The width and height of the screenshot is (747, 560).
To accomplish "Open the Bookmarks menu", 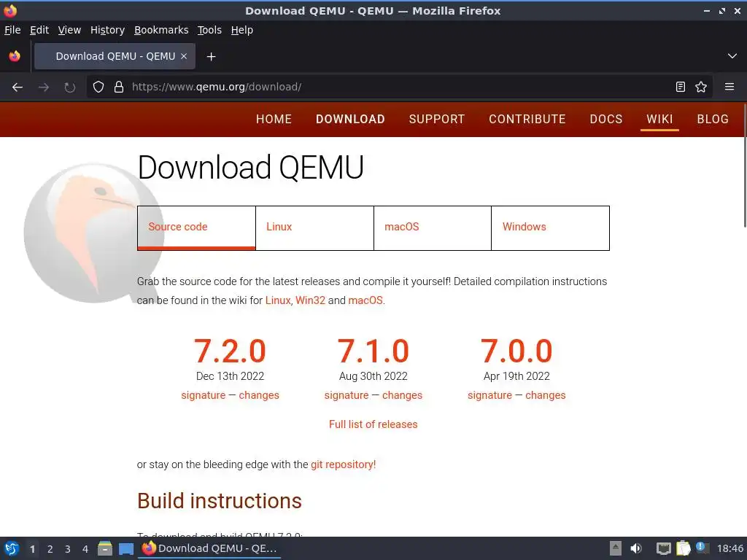I will (x=161, y=30).
